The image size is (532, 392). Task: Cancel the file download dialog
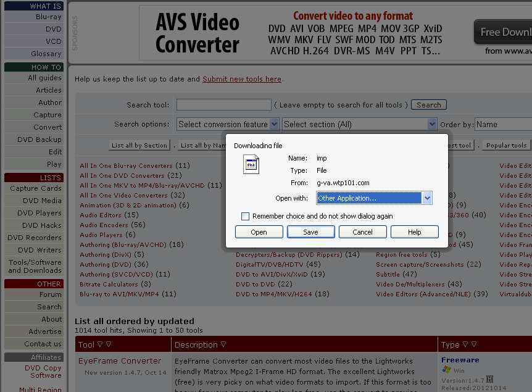click(363, 232)
